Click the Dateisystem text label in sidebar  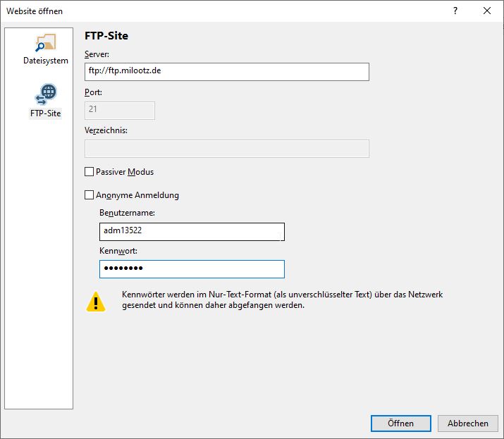point(45,61)
